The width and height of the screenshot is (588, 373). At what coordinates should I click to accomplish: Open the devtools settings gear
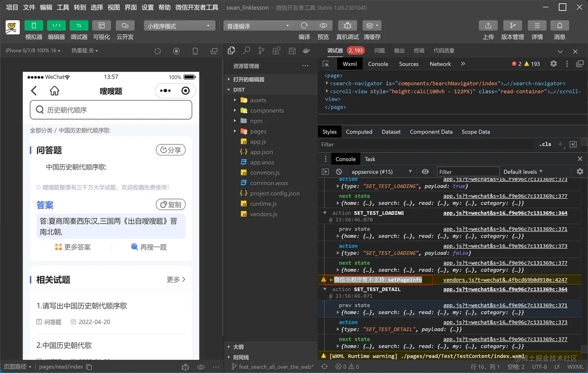[x=553, y=64]
